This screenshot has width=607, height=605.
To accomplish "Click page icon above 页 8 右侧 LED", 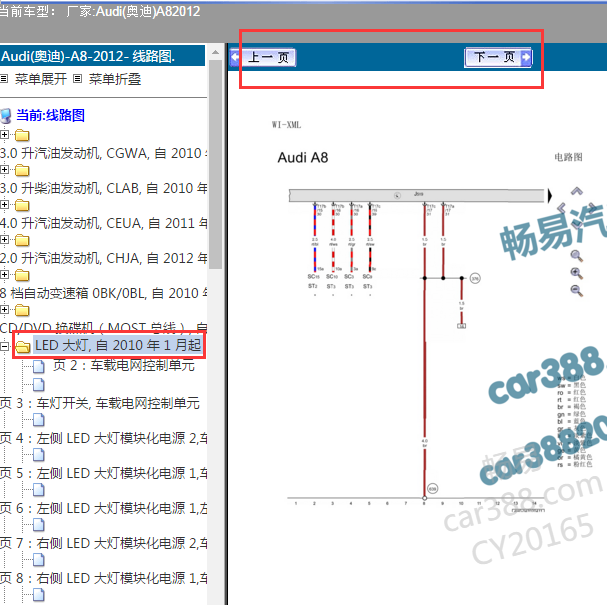I will 39,560.
